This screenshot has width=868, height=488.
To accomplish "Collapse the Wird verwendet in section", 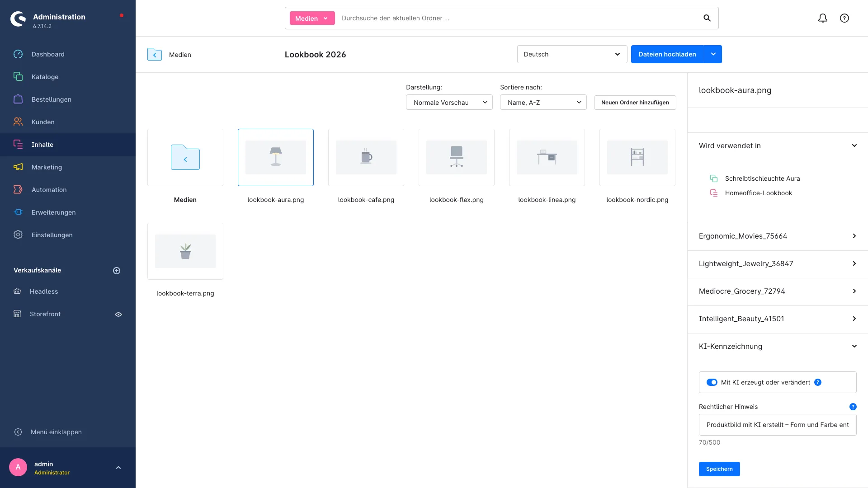I will (x=778, y=145).
